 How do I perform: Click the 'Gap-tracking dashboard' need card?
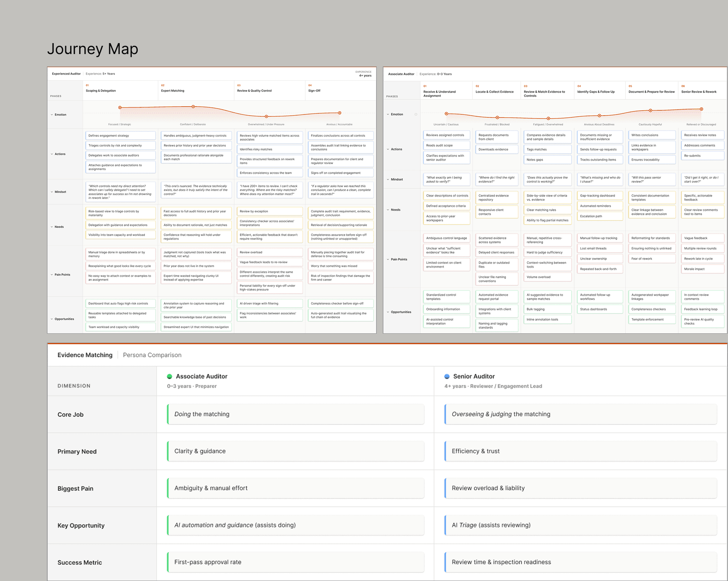tap(600, 196)
